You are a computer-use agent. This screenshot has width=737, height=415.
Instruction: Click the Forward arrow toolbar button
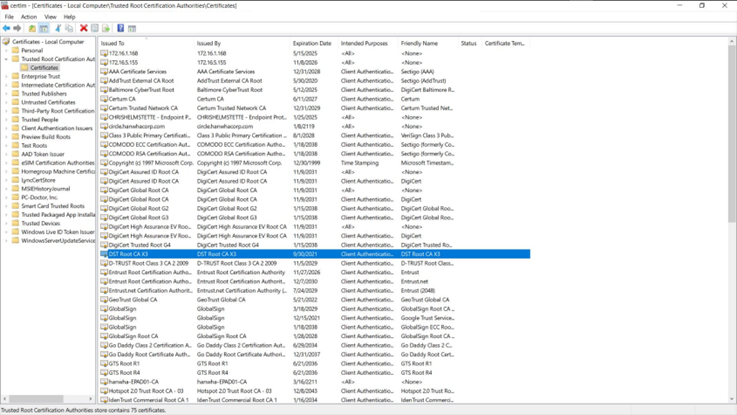(17, 28)
